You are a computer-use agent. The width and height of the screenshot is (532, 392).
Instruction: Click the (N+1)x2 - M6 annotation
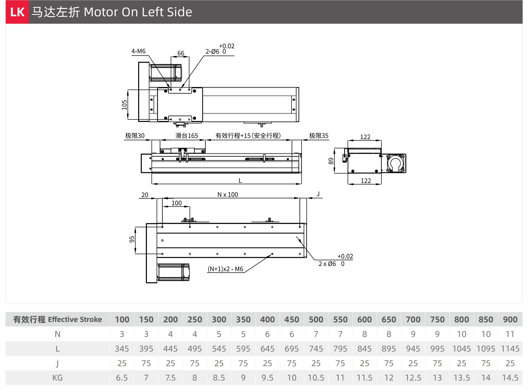coord(225,269)
